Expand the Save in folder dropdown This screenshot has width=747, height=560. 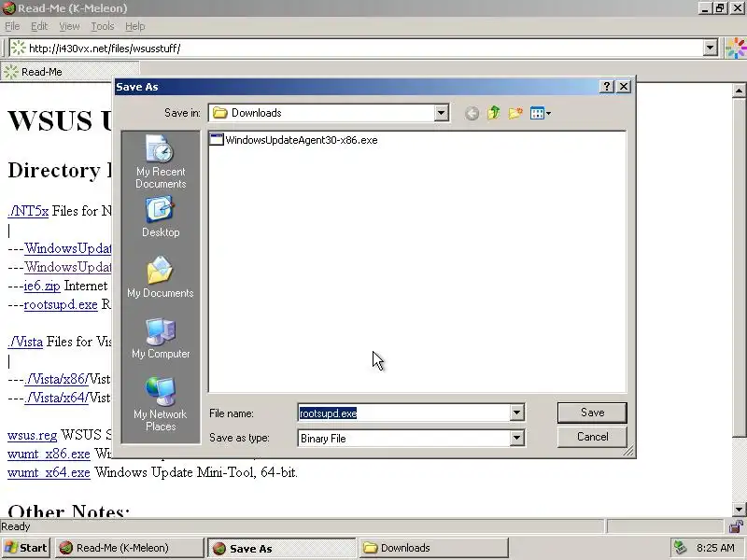pos(441,113)
